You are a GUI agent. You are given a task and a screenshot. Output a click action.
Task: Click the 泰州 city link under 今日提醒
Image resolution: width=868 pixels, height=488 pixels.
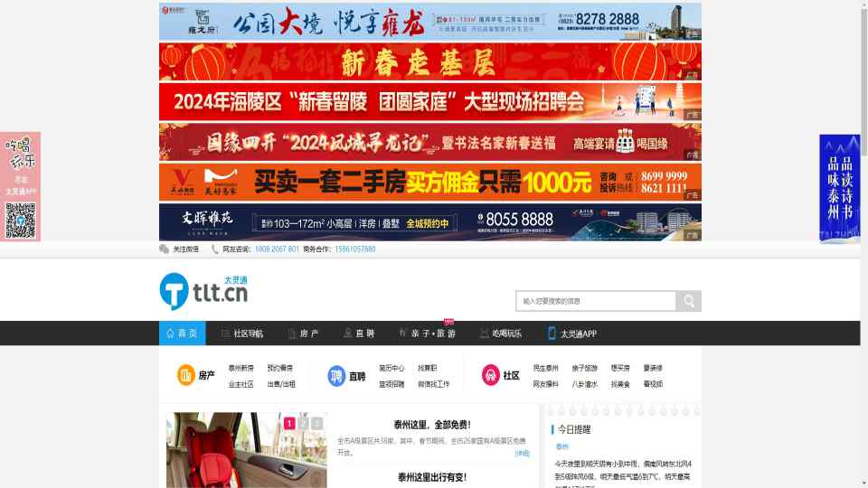point(561,446)
